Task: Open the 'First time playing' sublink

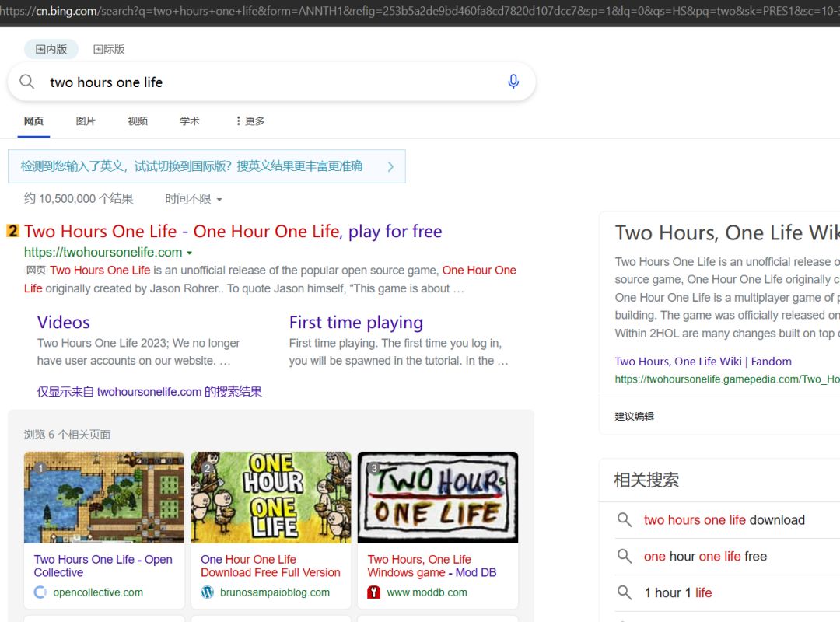Action: pyautogui.click(x=355, y=323)
